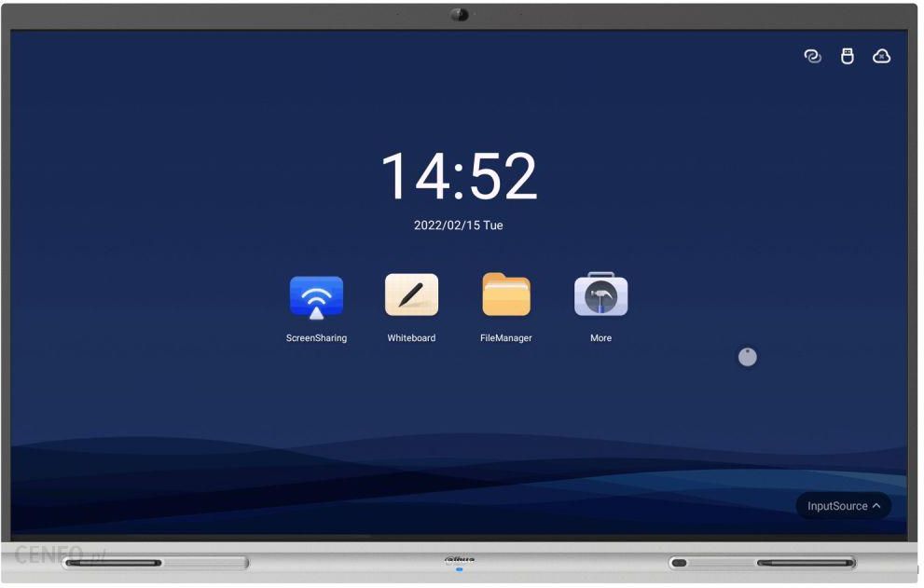Screen dimensions: 924x588
Task: Click the Dahua logo on the bottom bezel
Action: 459,560
